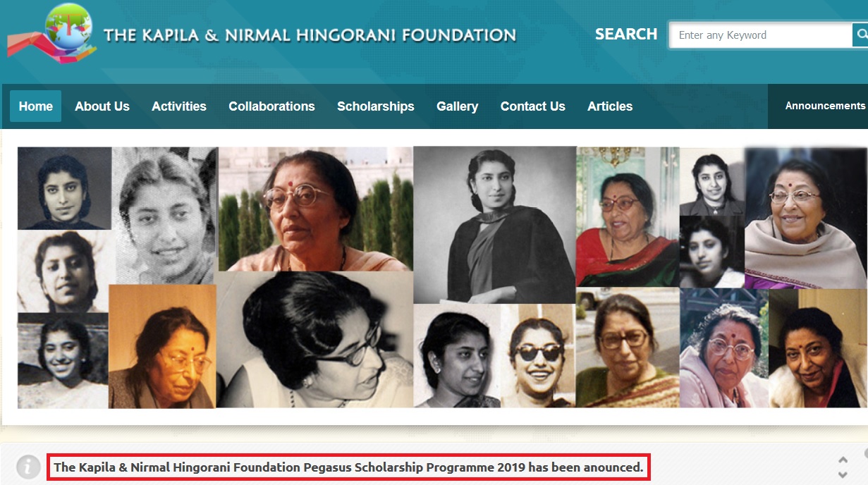
Task: Open the Contact Us page
Action: click(532, 106)
